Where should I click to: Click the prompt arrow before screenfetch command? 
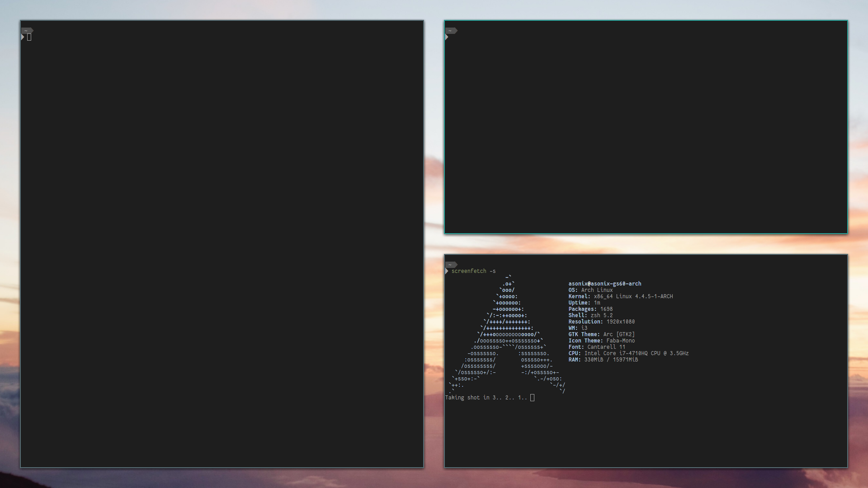(447, 271)
